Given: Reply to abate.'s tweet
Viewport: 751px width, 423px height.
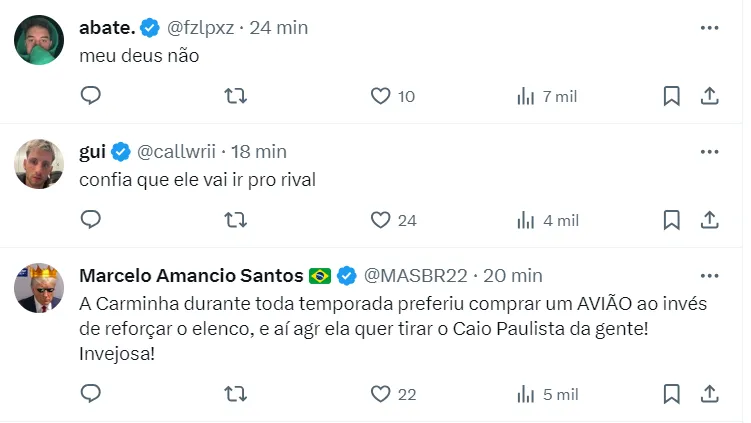Looking at the screenshot, I should tap(90, 96).
